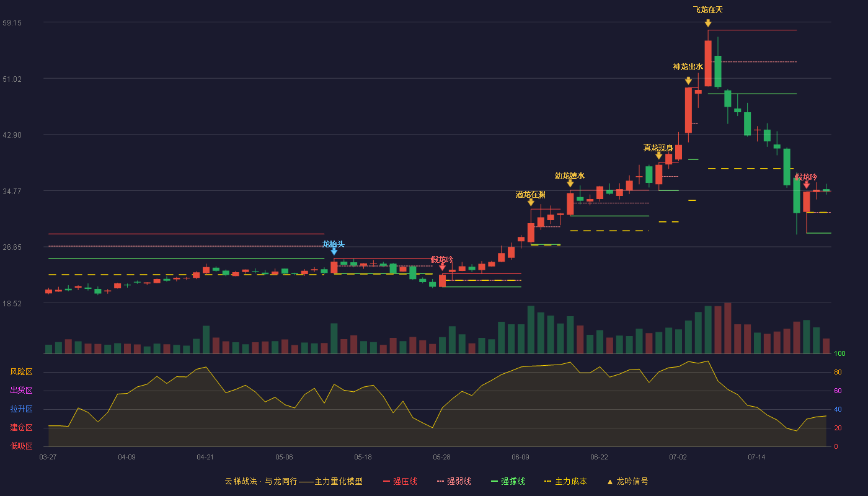Click the 05-18 date label
The width and height of the screenshot is (868, 496).
click(363, 457)
